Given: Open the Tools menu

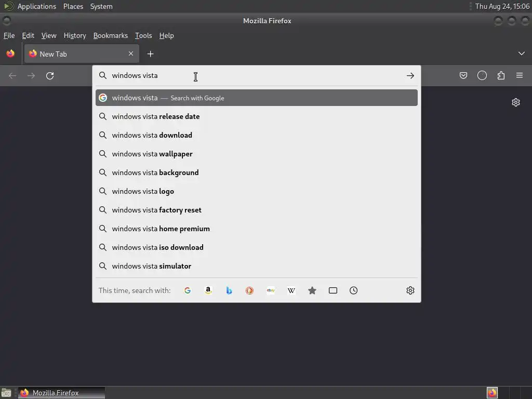Looking at the screenshot, I should coord(143,36).
